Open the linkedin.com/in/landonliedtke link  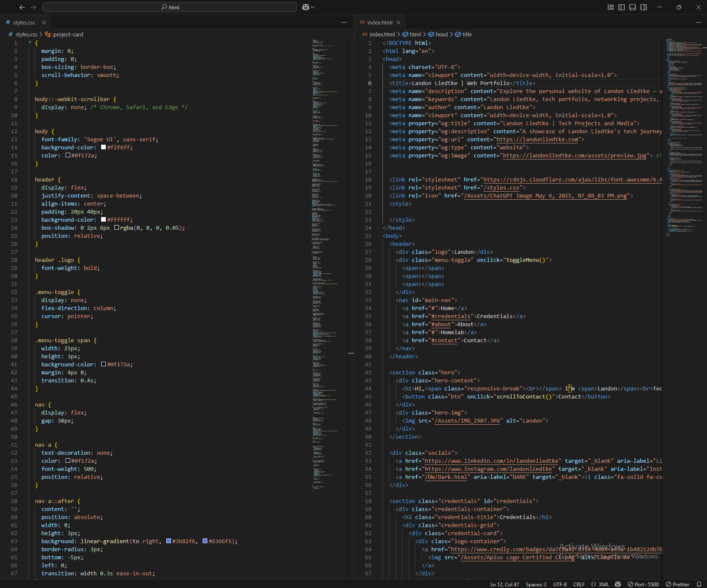[x=491, y=461]
